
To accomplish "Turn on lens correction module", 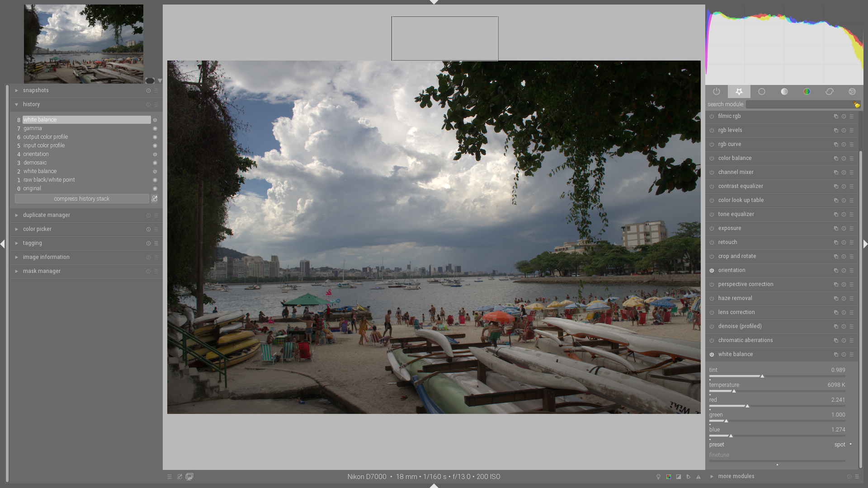I will click(x=712, y=313).
